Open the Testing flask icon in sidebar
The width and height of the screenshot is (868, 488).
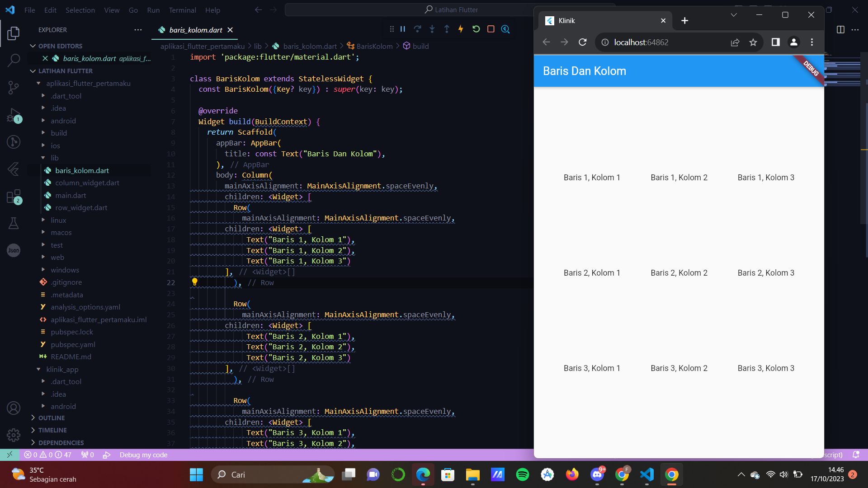(x=14, y=223)
